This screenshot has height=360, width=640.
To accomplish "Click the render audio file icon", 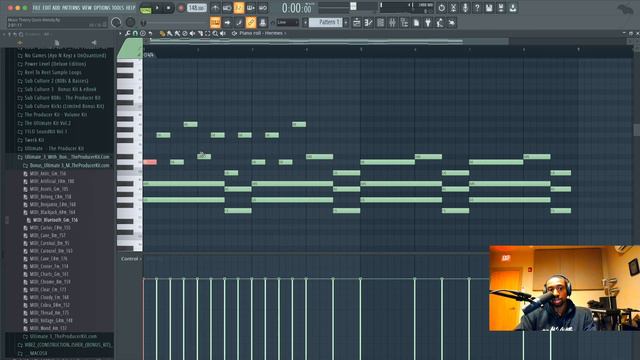I will click(x=501, y=8).
